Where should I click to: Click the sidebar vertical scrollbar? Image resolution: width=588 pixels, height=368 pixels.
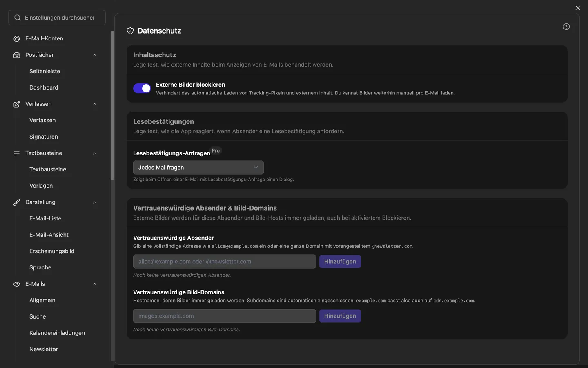coord(112,105)
